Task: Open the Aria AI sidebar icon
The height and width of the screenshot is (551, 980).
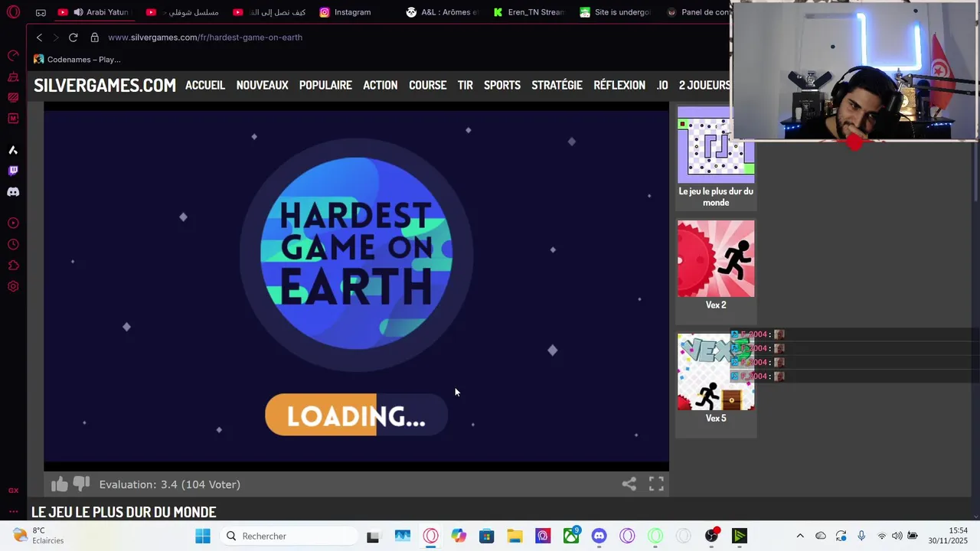Action: pyautogui.click(x=13, y=150)
